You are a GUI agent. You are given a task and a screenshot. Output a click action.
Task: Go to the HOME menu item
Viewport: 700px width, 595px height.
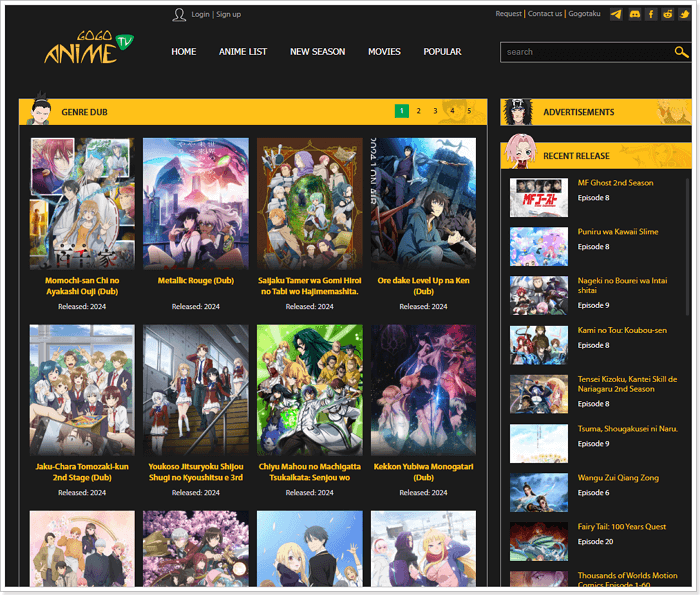[183, 52]
